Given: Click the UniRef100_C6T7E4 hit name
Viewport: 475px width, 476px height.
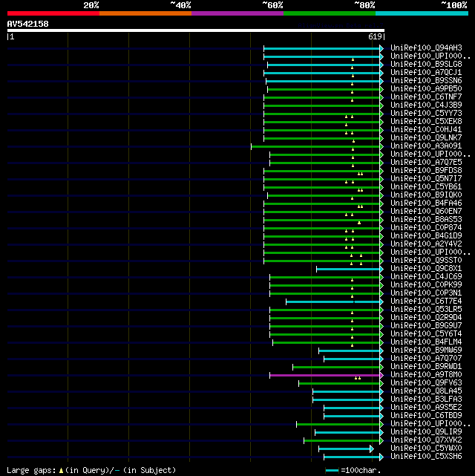Looking at the screenshot, I should (426, 301).
